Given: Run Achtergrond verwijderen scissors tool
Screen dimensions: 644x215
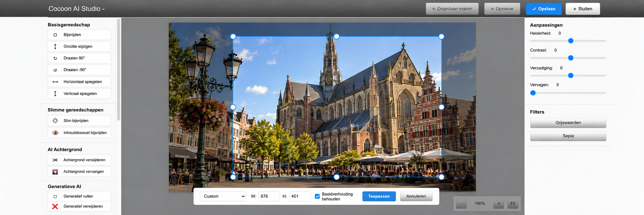Looking at the screenshot, I should 79,160.
